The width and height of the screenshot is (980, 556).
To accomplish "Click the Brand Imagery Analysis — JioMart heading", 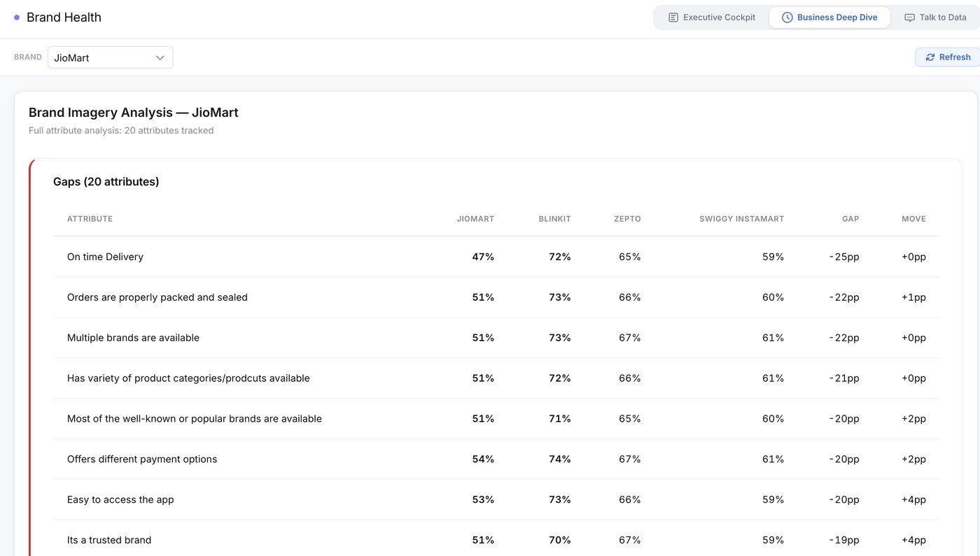I will tap(134, 113).
